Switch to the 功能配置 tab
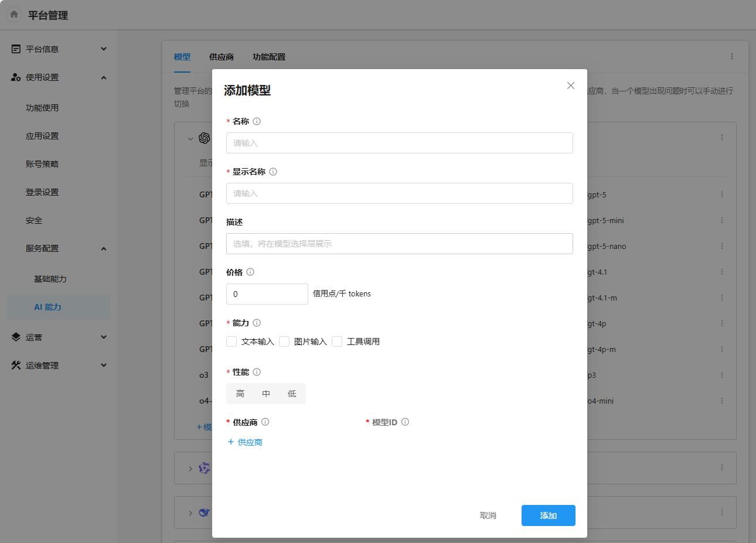Viewport: 756px width, 543px height. tap(269, 57)
